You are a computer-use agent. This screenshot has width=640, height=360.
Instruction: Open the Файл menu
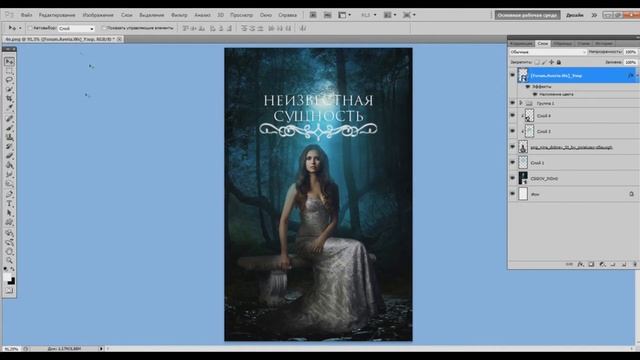26,15
